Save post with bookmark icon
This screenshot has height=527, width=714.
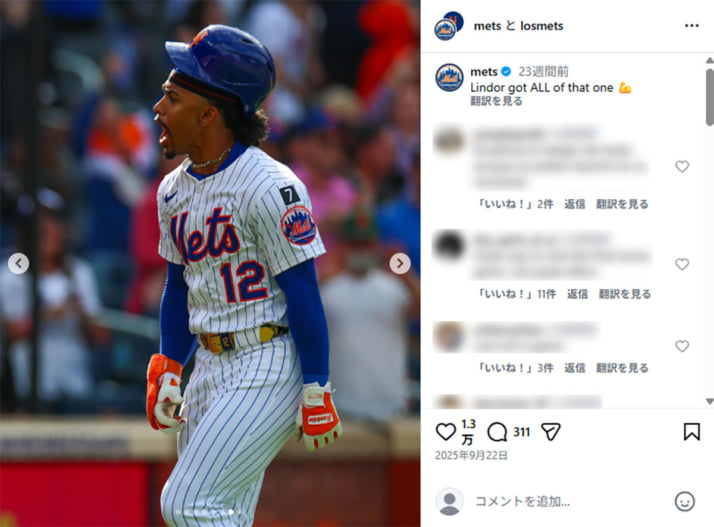(691, 432)
